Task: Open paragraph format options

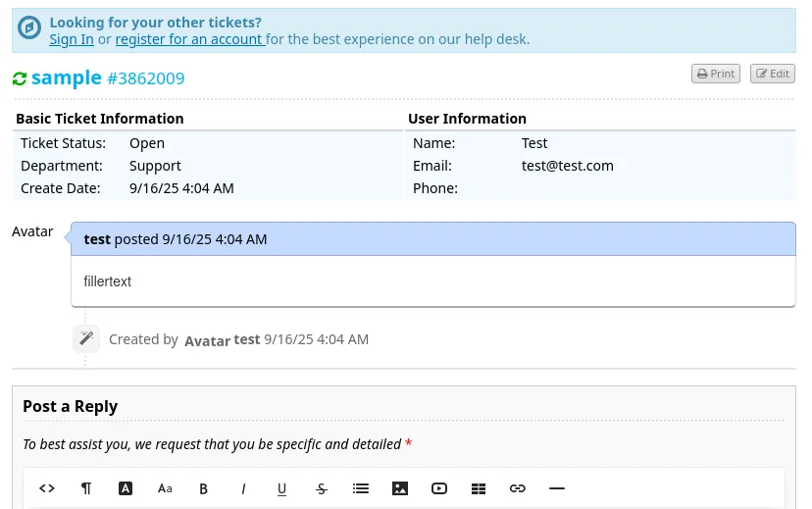Action: click(86, 488)
